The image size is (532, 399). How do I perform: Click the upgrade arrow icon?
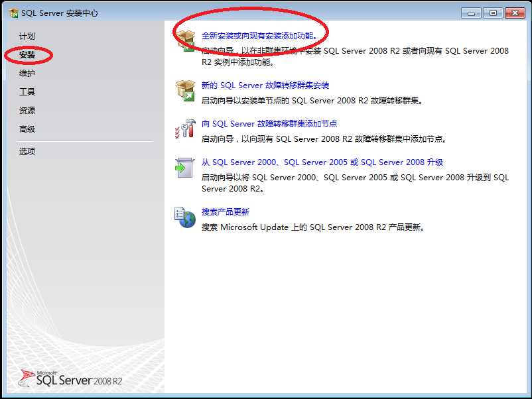pyautogui.click(x=185, y=168)
